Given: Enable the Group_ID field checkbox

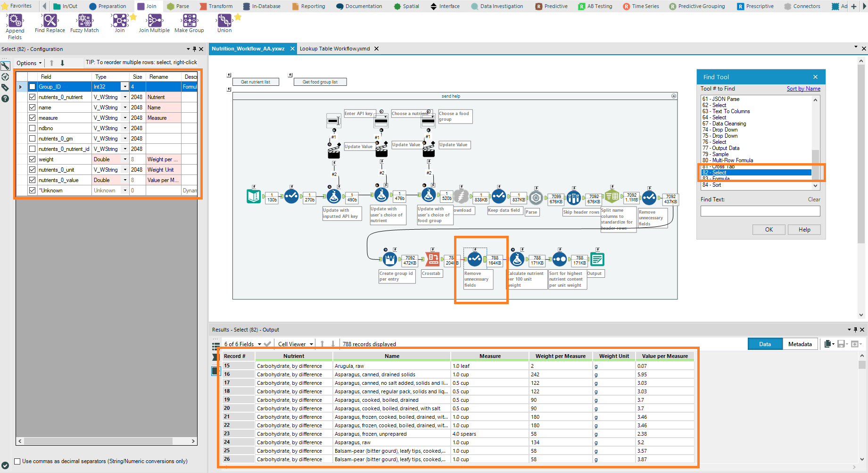Looking at the screenshot, I should [x=32, y=87].
